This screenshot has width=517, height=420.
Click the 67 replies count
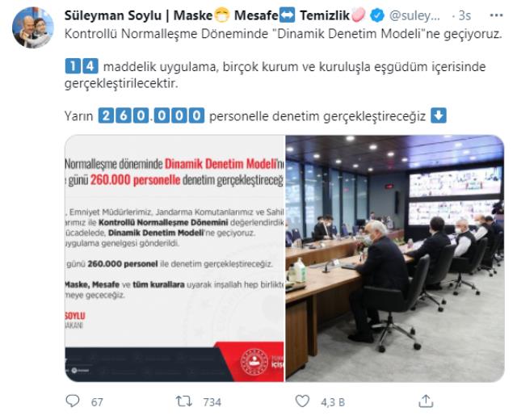click(x=97, y=402)
